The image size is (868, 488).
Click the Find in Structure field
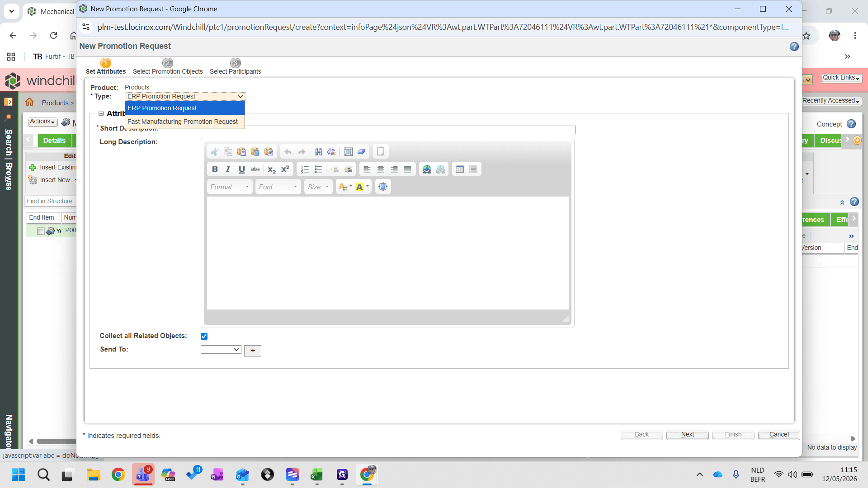[51, 202]
